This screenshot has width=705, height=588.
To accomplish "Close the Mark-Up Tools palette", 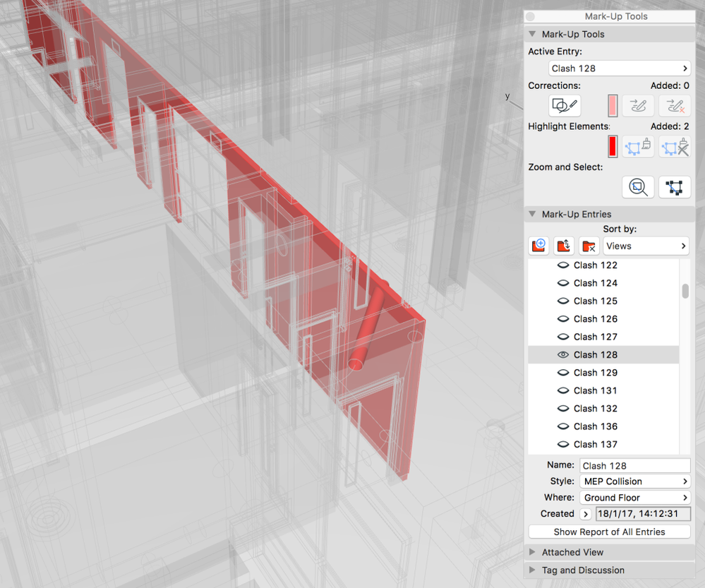I will 531,17.
